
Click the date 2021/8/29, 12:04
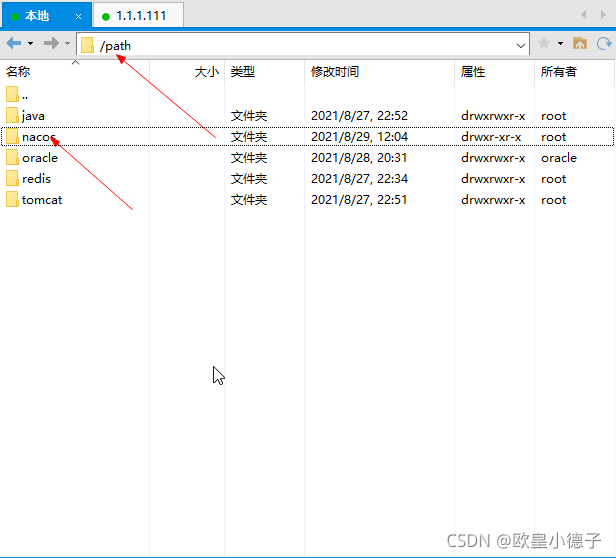[359, 137]
